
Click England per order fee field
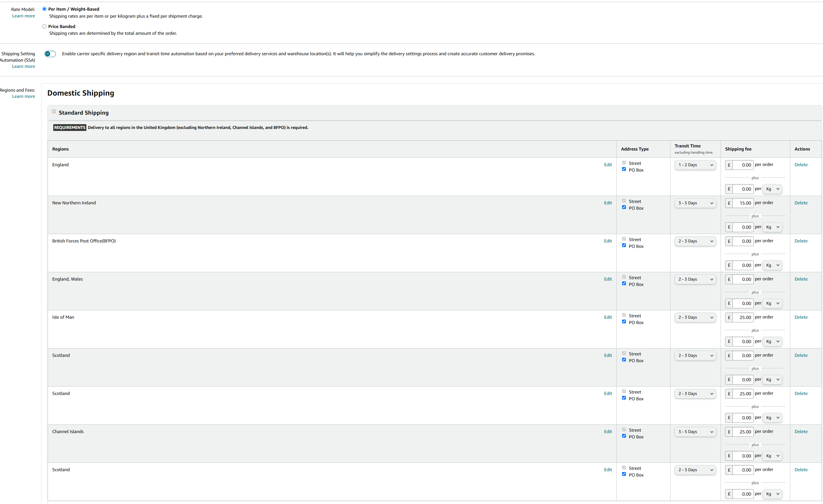click(x=743, y=165)
